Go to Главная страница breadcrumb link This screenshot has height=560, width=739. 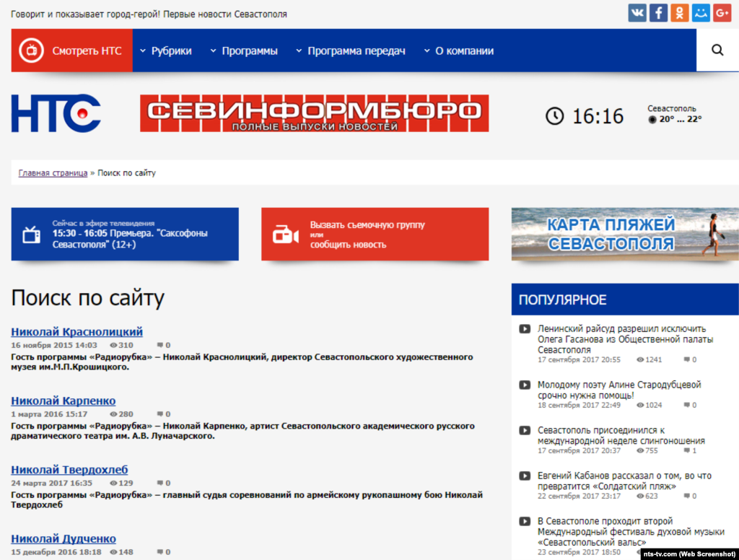[53, 173]
